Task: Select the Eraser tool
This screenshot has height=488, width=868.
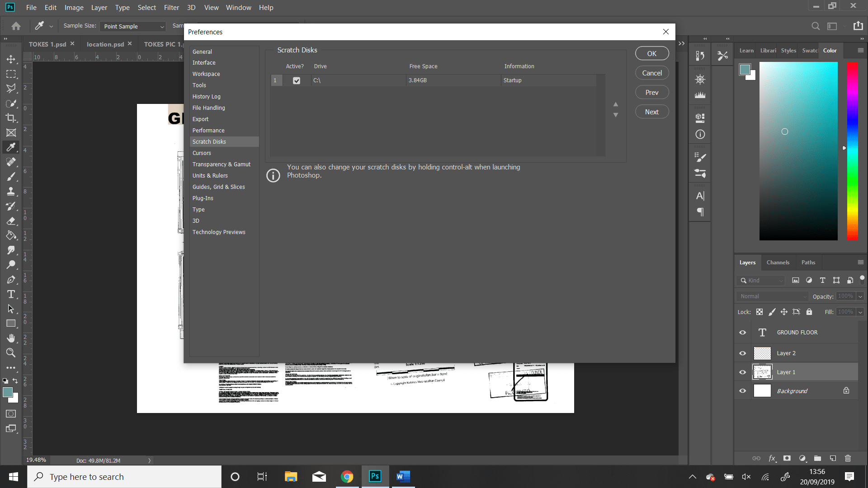Action: coord(11,221)
